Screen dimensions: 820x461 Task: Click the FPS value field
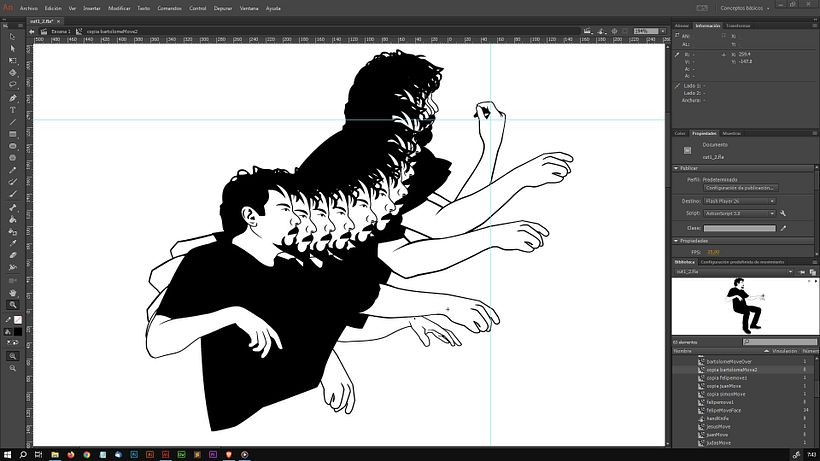coord(713,252)
